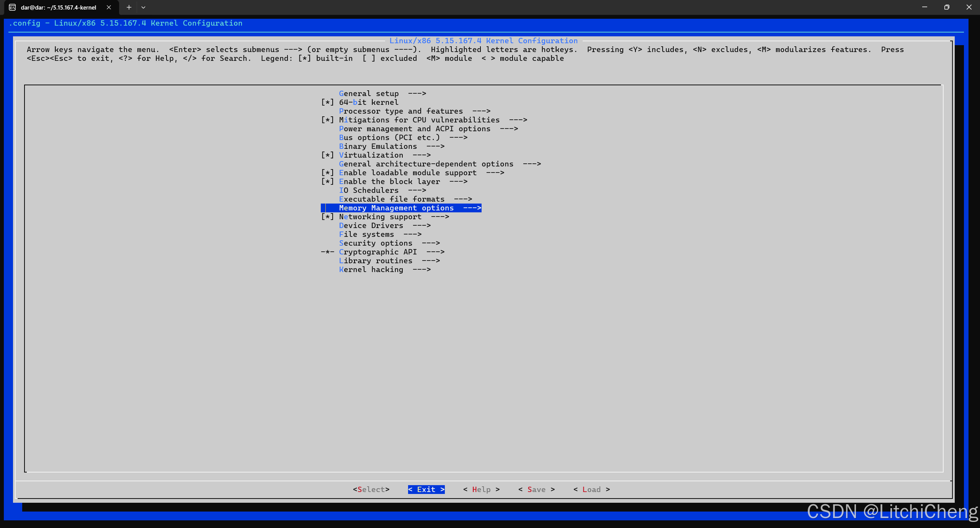Toggle the Networking support checkbox
980x528 pixels.
[327, 217]
